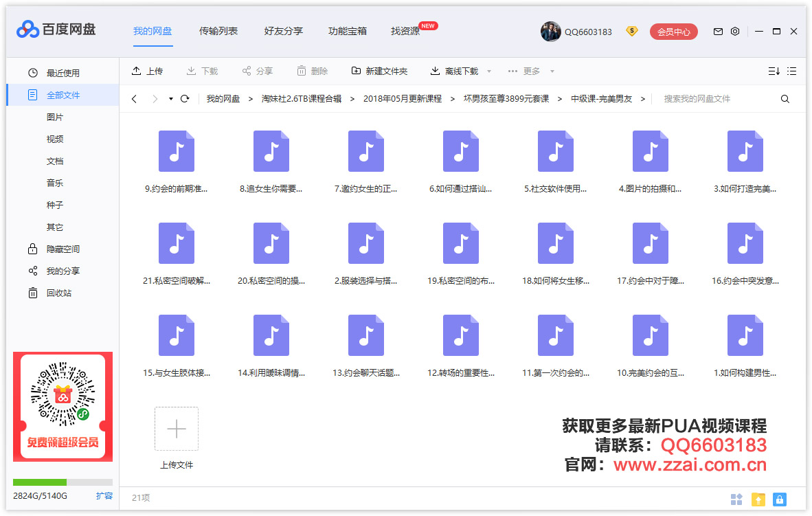Click the storage usage progress bar
This screenshot has height=516, width=812.
click(63, 482)
